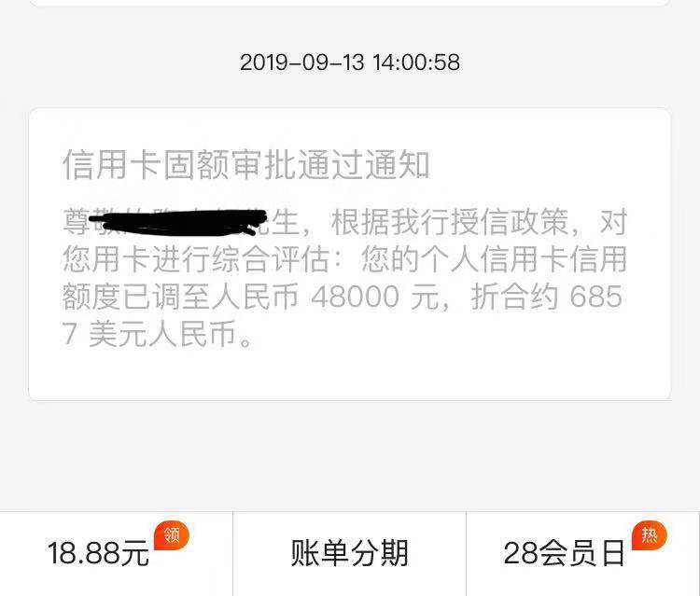Tap the orange 领 badge icon
The image size is (700, 596).
pos(172,534)
